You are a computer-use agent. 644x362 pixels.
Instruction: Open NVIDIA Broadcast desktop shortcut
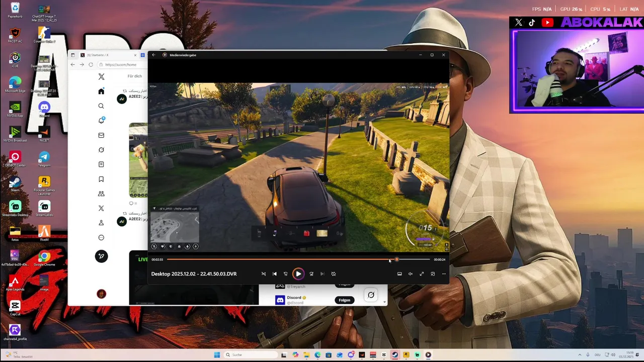tap(15, 133)
